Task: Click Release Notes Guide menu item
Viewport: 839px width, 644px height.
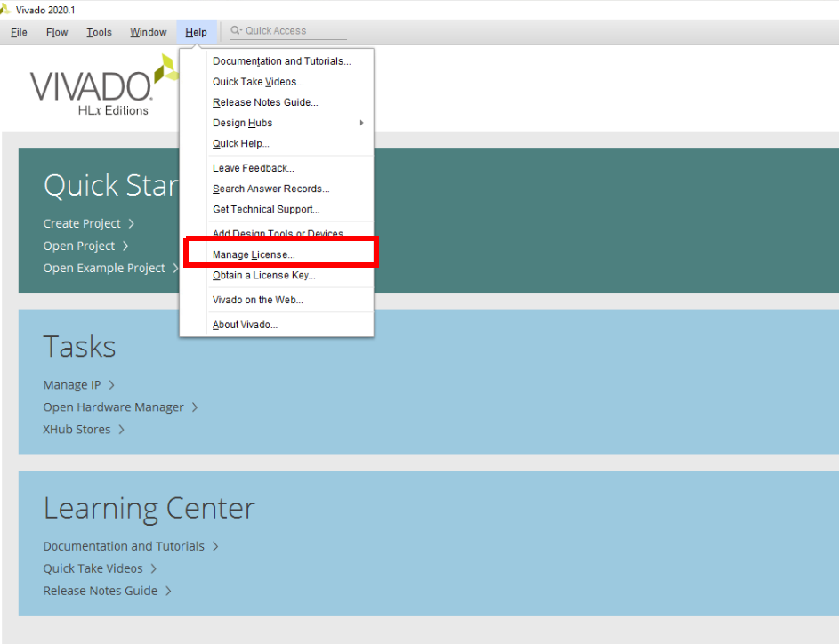Action: [x=264, y=102]
